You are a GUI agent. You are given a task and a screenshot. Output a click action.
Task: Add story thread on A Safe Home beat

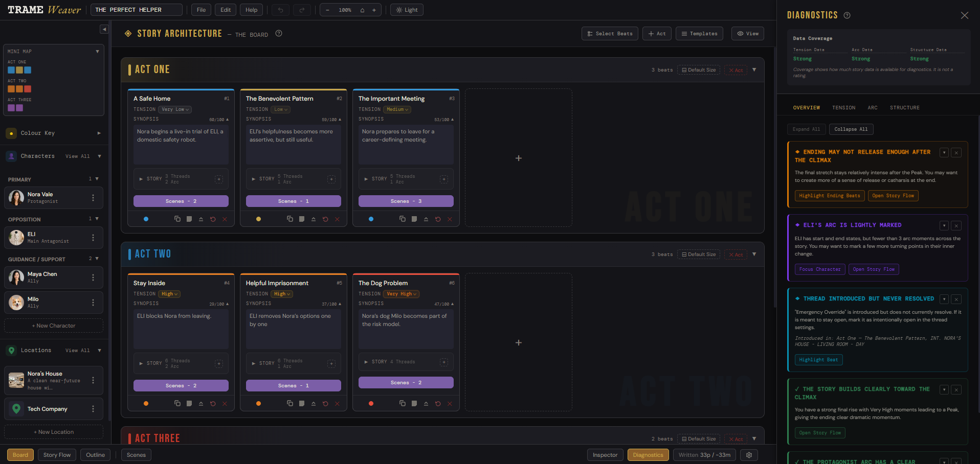219,179
